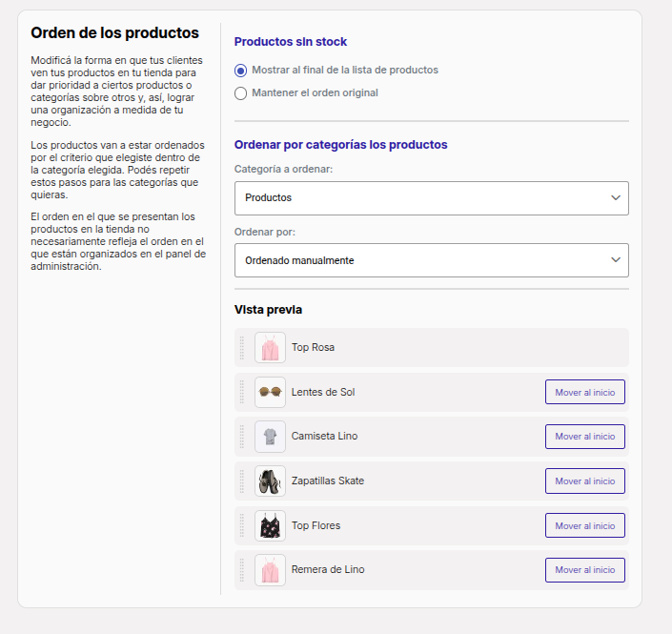Move Remera de Lino to the start
The height and width of the screenshot is (634, 672).
pyautogui.click(x=585, y=570)
